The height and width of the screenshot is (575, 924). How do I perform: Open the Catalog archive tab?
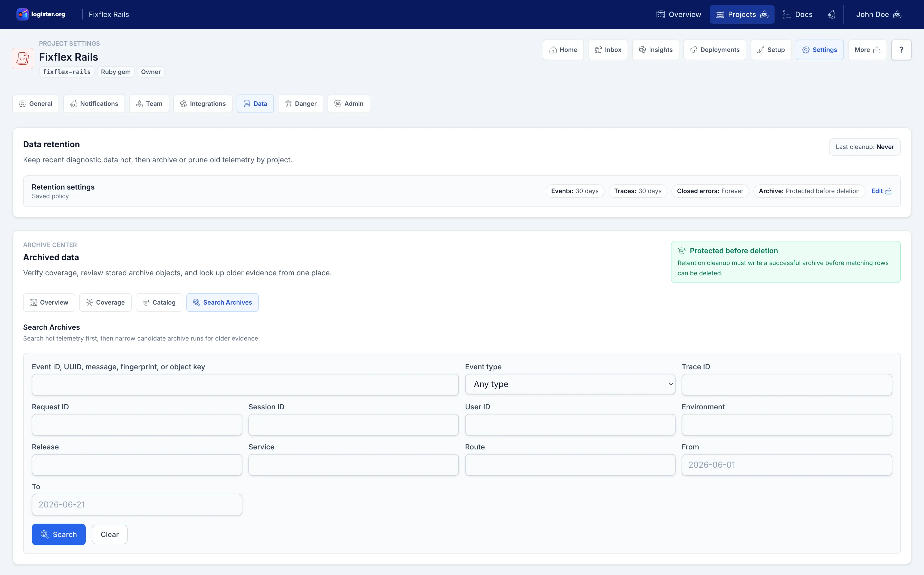159,302
